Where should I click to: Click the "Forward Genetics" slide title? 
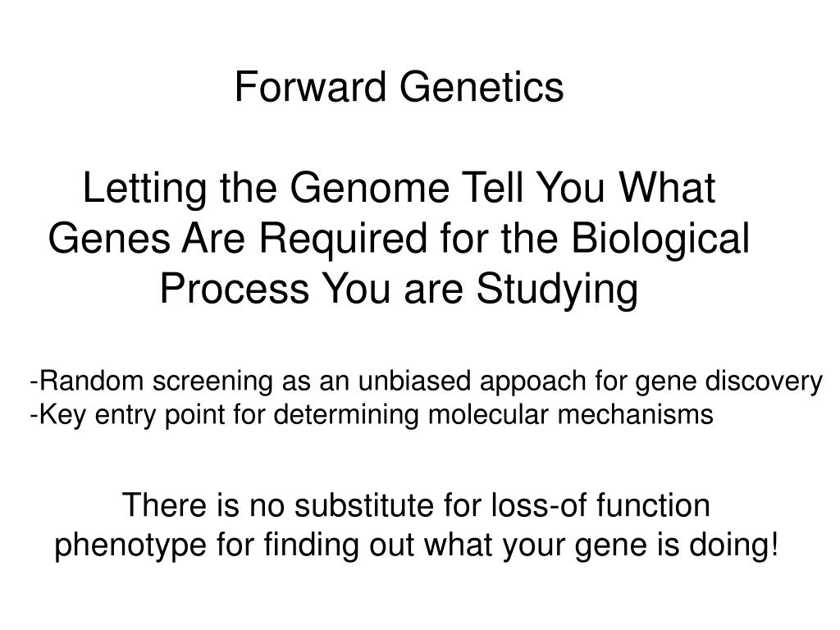(x=399, y=86)
